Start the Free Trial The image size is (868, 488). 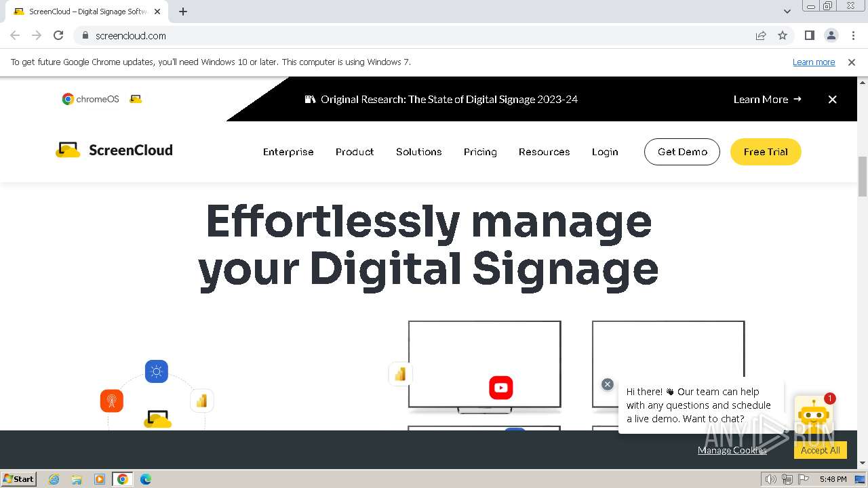coord(766,152)
